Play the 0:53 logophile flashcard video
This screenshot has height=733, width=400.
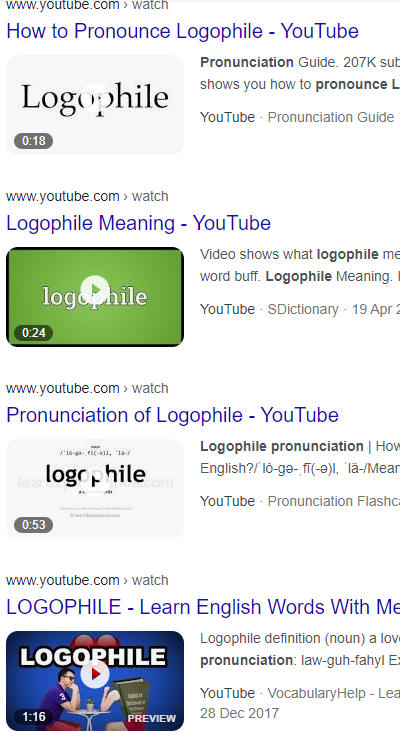click(95, 489)
